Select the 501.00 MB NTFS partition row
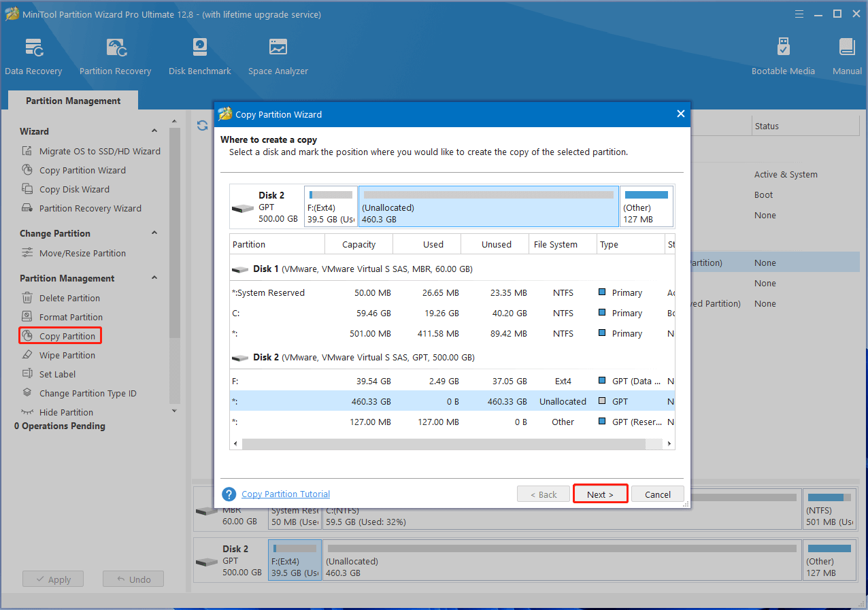The image size is (868, 610). (452, 333)
